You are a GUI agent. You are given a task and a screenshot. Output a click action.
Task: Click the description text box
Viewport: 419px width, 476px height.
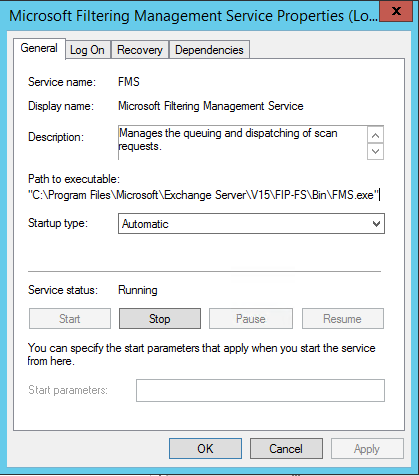tap(242, 143)
